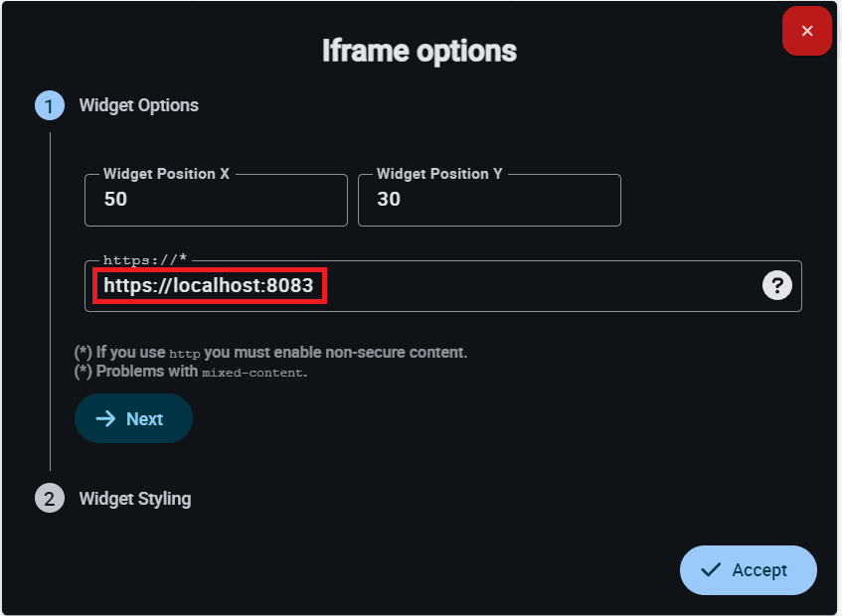Click the step 2 number circle
Viewport: 842px width, 616px height.
[50, 498]
